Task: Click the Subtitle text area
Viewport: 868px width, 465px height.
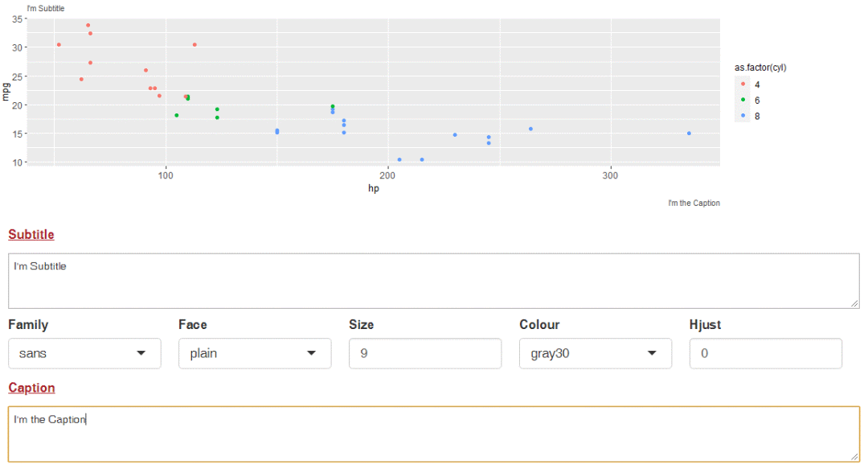Action: click(434, 281)
